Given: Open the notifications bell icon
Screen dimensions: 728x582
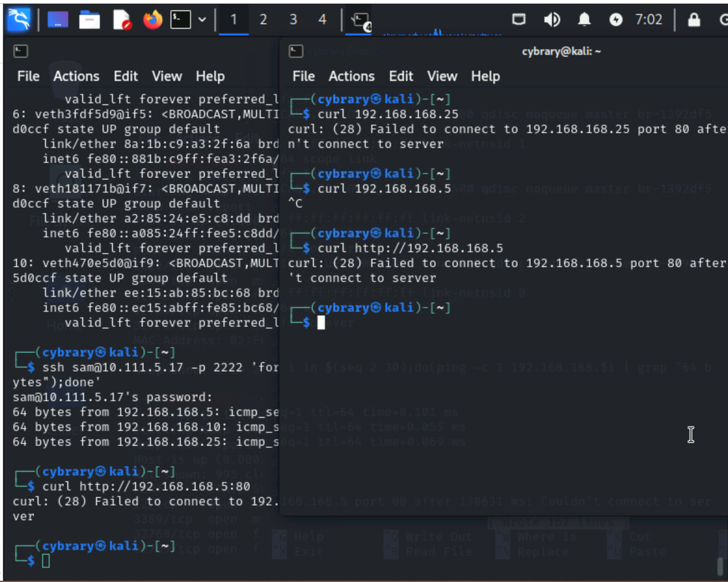Looking at the screenshot, I should pos(584,20).
